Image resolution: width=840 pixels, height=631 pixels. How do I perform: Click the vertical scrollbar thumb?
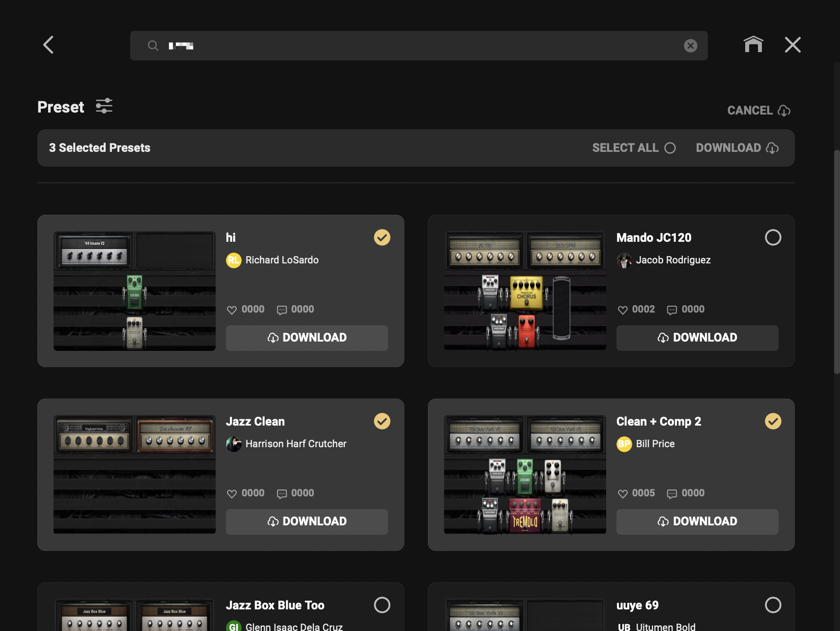point(837,262)
